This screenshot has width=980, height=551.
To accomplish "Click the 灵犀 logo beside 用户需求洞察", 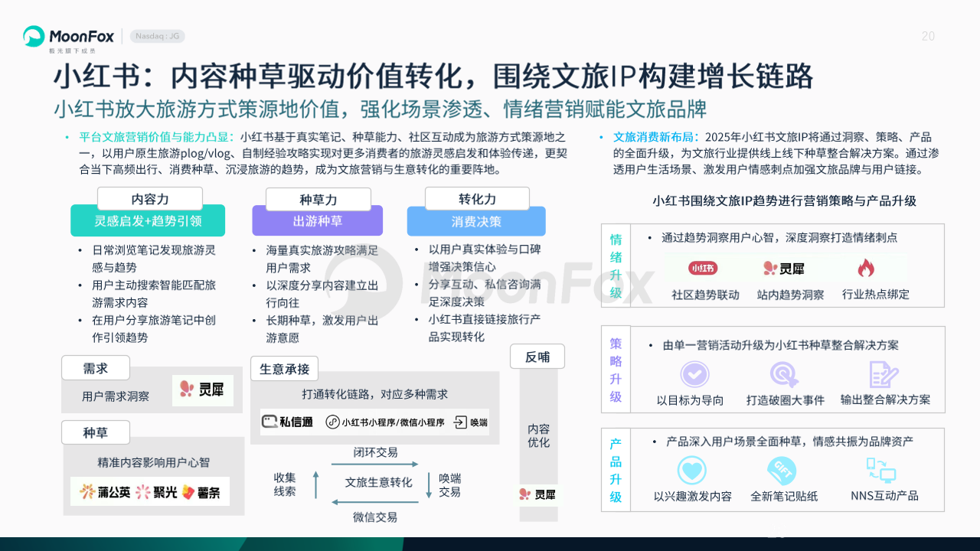I will (202, 390).
